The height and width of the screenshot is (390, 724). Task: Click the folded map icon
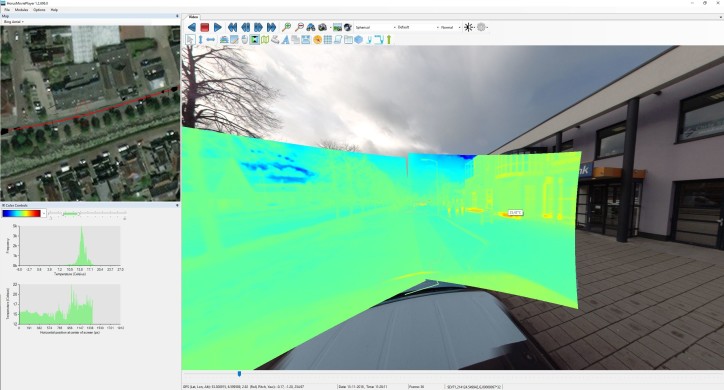click(x=265, y=40)
